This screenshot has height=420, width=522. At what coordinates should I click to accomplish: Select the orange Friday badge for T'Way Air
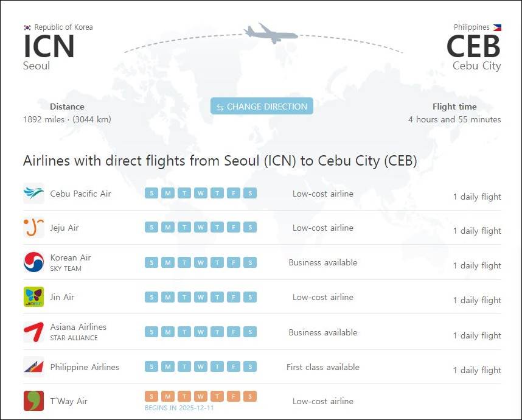tap(234, 396)
